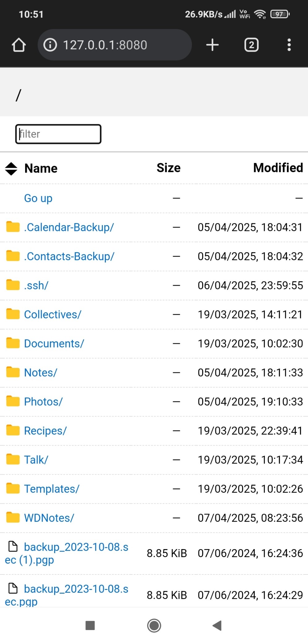Tap the 127.0.0.1:8080 address bar

coord(115,45)
